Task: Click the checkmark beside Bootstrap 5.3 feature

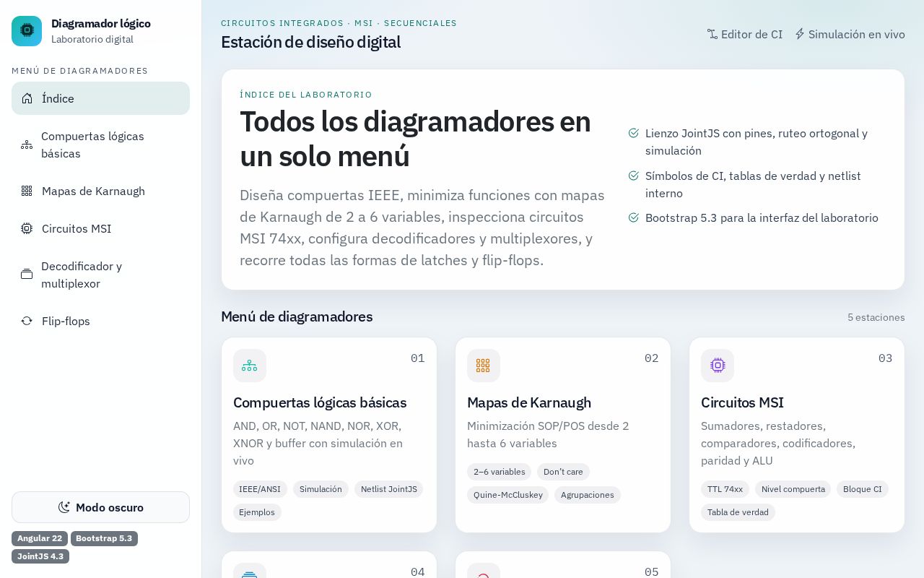Action: [634, 217]
